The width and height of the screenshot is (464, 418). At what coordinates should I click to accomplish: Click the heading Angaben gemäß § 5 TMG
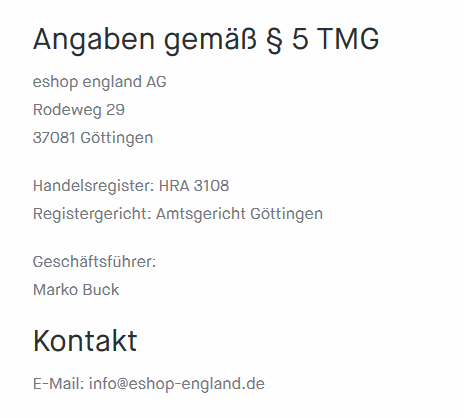206,40
